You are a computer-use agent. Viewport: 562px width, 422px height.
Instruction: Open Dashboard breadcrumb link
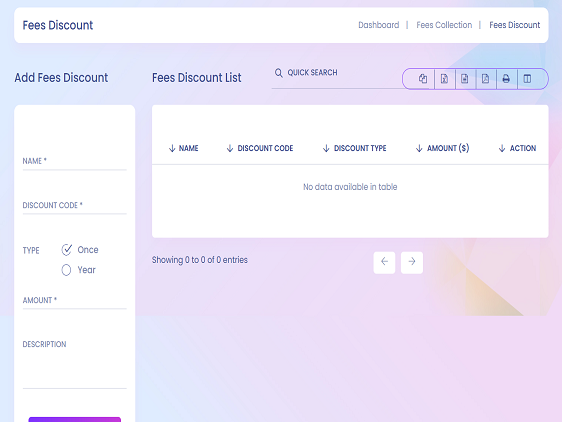[378, 25]
